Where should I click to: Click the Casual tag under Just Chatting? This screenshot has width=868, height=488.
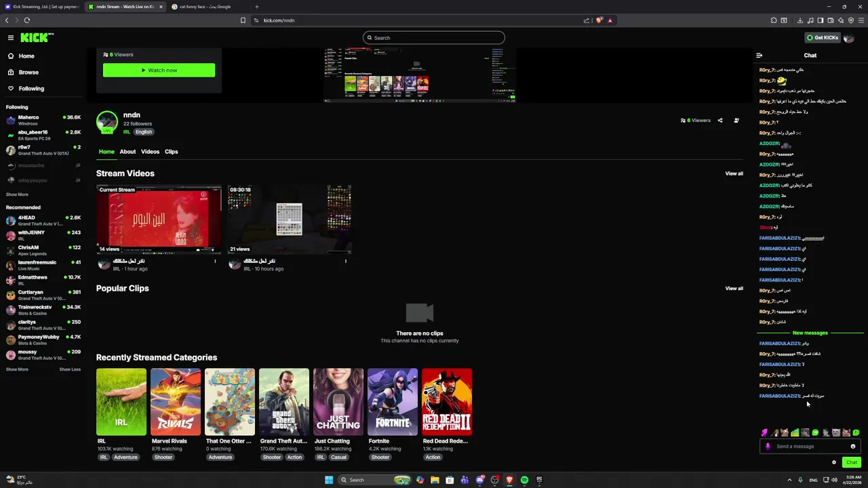[338, 457]
